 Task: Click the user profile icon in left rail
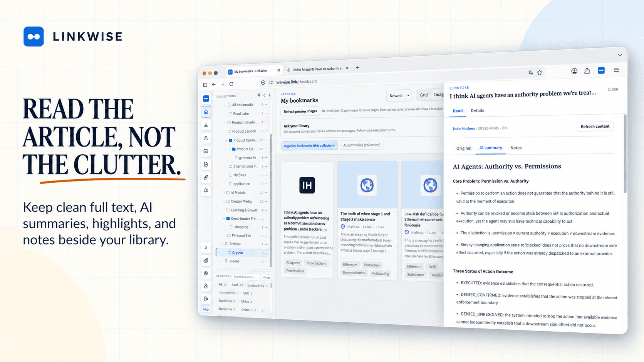(x=206, y=286)
